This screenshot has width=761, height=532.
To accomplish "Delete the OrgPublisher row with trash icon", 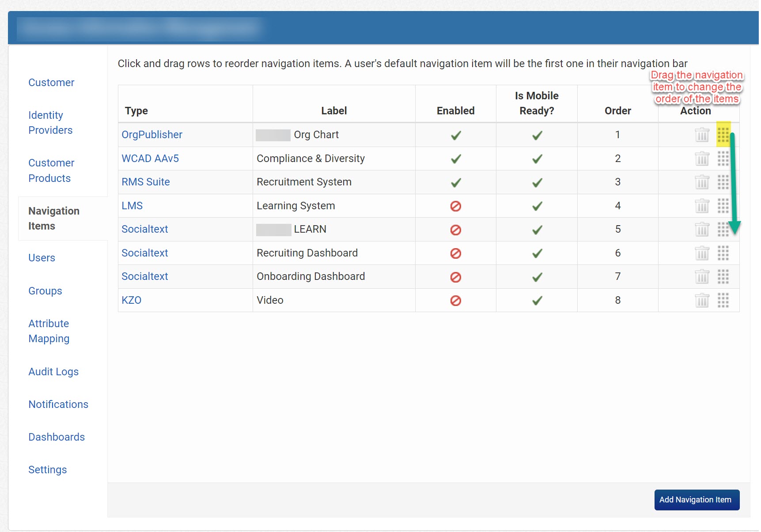I will (x=702, y=135).
